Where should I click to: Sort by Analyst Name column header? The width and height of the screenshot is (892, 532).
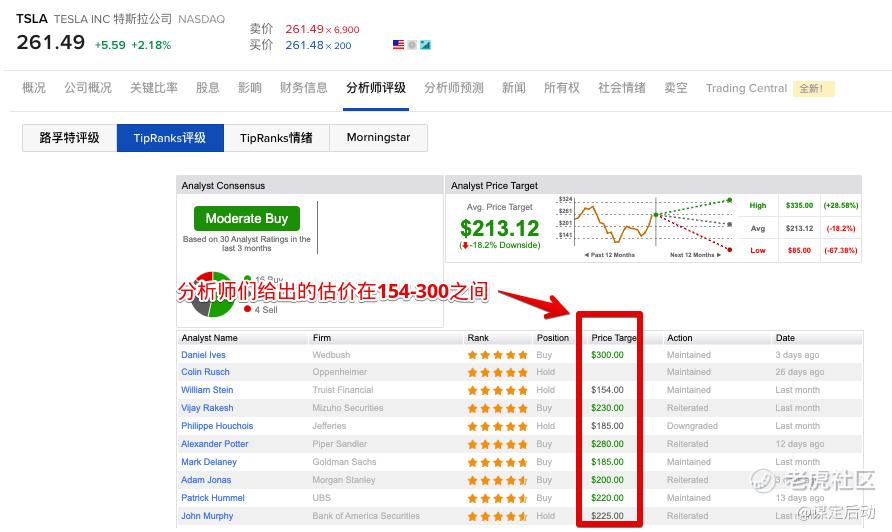(x=209, y=338)
